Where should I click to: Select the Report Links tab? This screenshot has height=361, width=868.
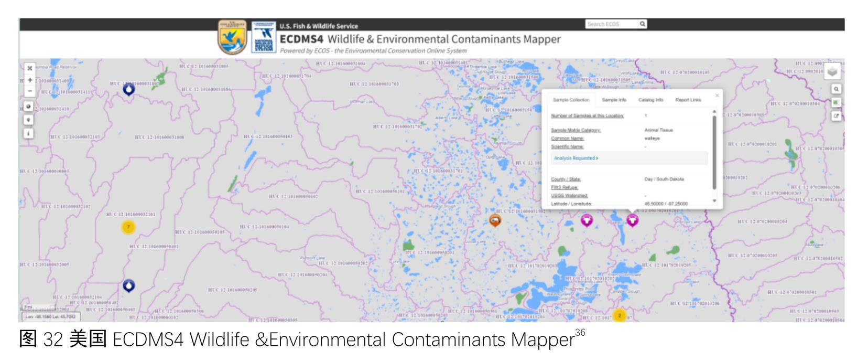click(x=688, y=100)
